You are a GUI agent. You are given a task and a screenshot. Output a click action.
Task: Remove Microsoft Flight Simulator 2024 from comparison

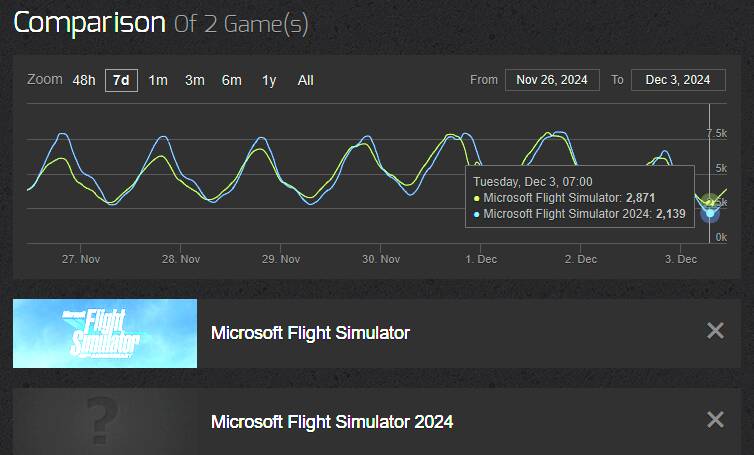[715, 420]
